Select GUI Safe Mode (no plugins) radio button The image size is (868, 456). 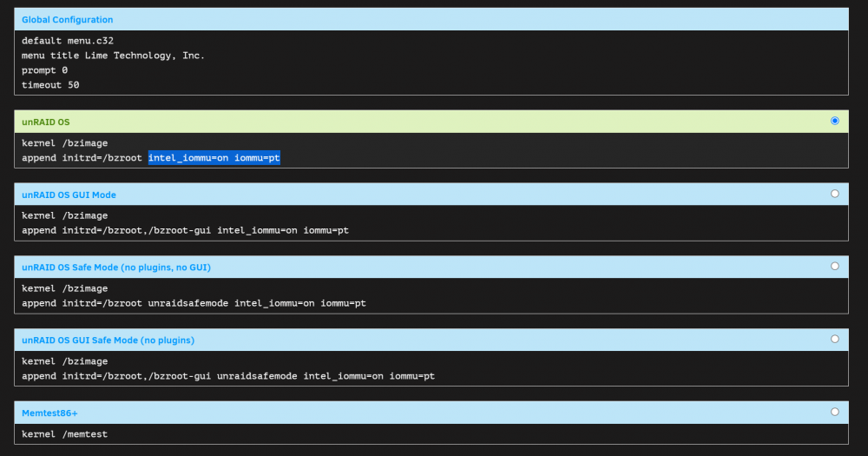coord(834,339)
